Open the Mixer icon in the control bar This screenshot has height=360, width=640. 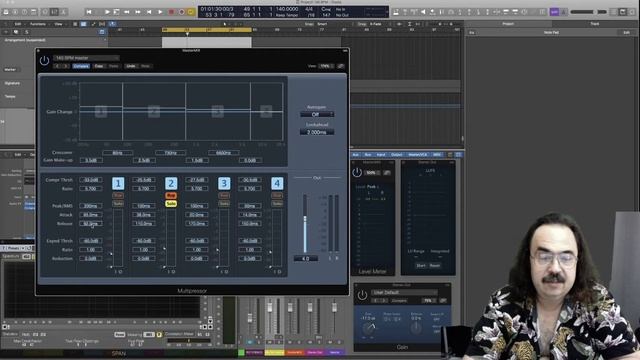click(x=54, y=12)
